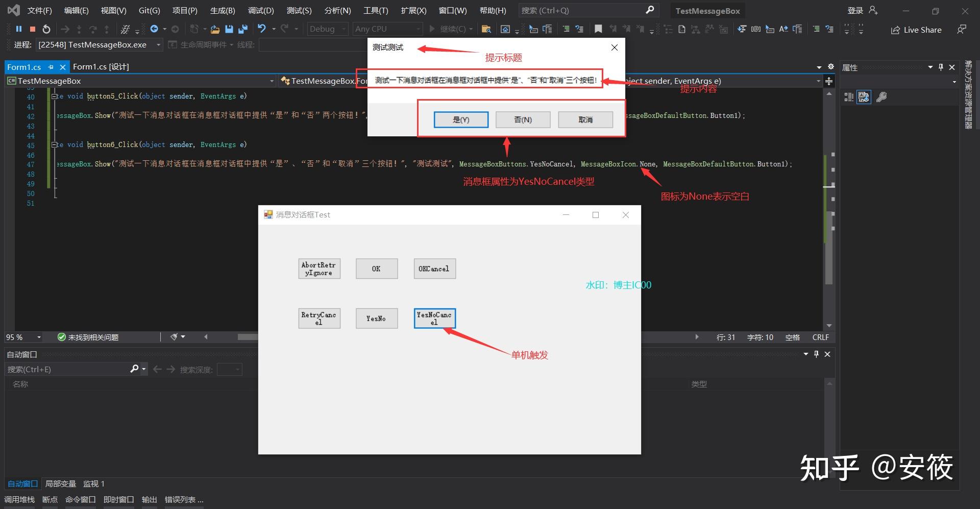Pin the Properties panel open

coord(941,67)
